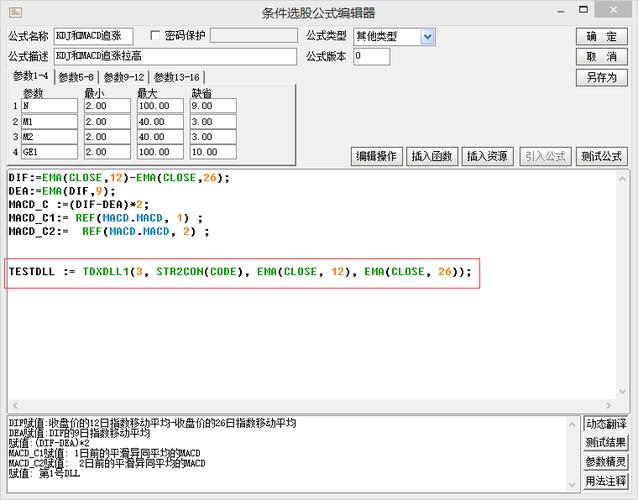Click the N row default value 9.00
This screenshot has height=500, width=638.
(x=213, y=106)
